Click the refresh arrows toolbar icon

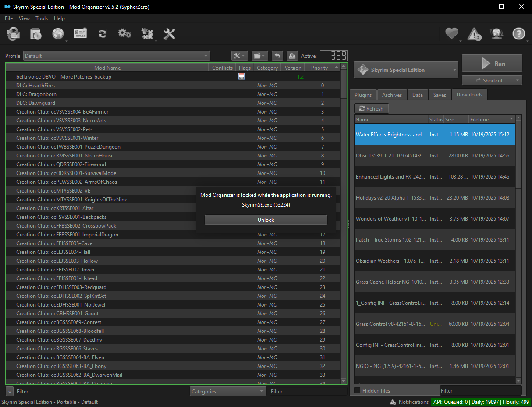[x=103, y=34]
